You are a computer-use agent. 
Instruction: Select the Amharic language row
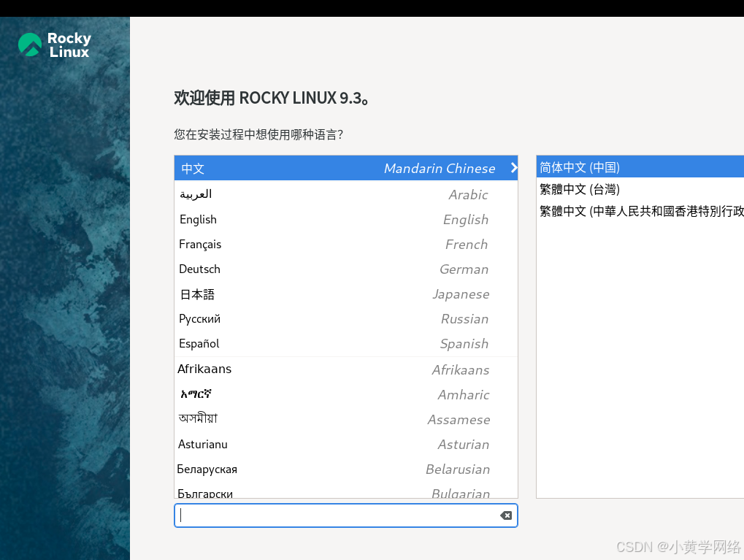tap(346, 394)
